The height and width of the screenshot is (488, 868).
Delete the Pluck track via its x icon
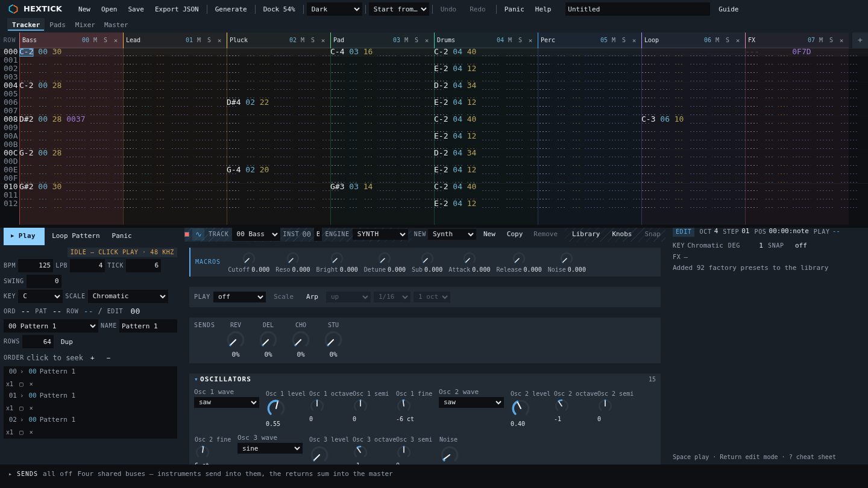tap(323, 40)
